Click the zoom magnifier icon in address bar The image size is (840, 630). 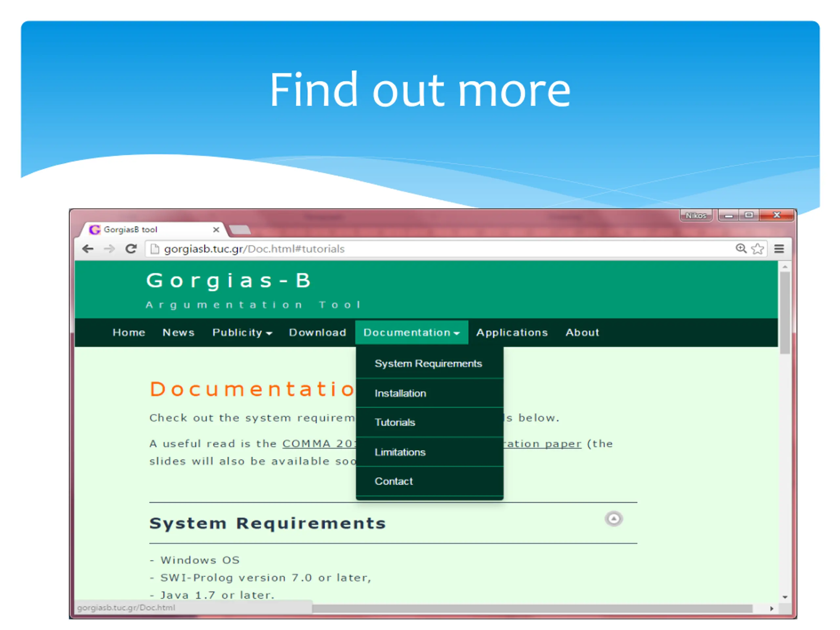click(x=741, y=248)
